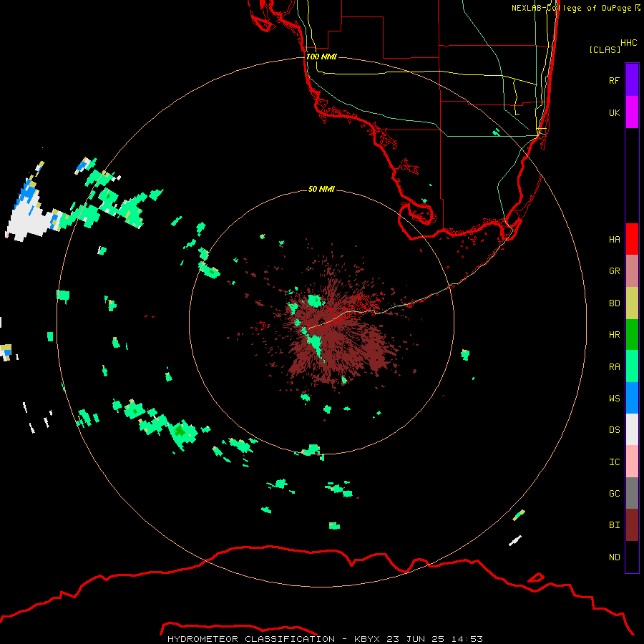Select the DS white legend swatch
This screenshot has height=644, width=644.
click(632, 429)
